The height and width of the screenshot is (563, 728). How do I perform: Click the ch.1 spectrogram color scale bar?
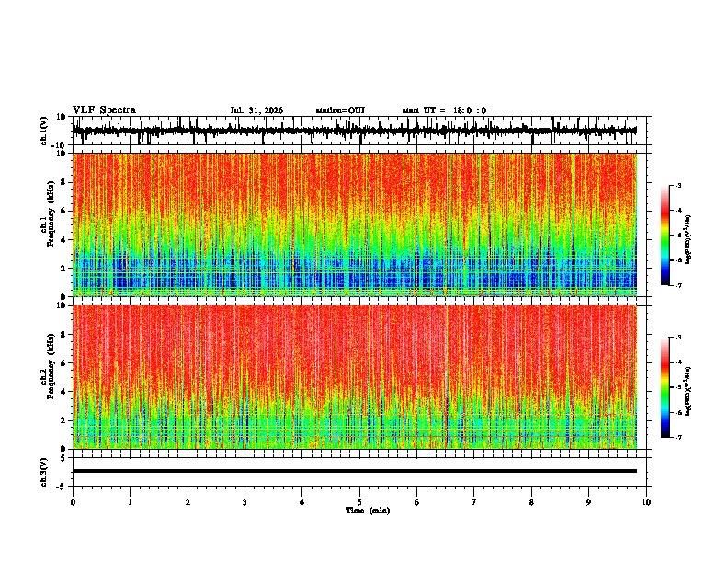click(665, 236)
